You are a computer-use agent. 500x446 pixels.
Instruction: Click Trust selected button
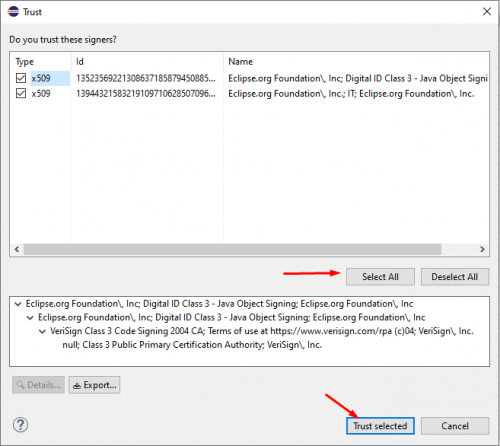click(380, 426)
